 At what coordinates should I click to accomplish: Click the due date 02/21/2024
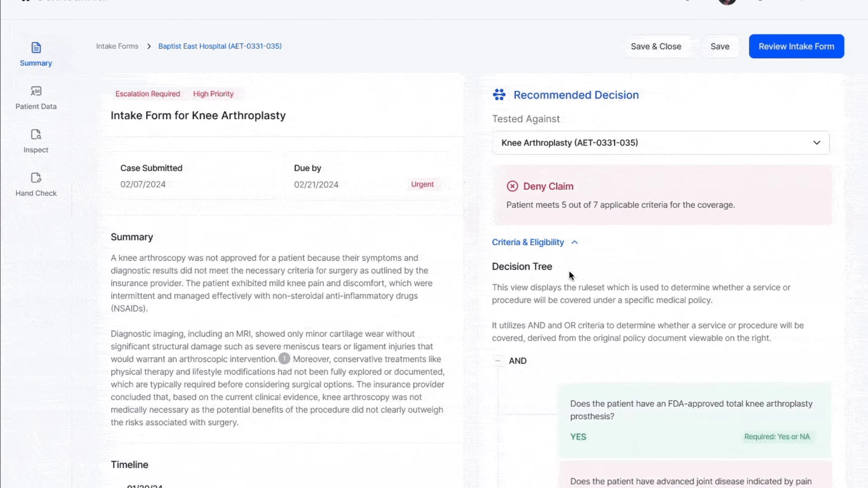tap(316, 184)
